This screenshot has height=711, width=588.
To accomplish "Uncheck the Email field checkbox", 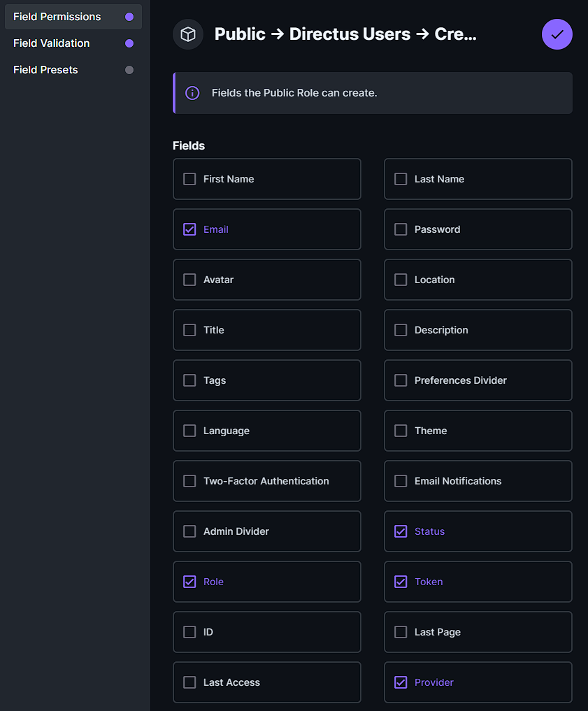I will click(x=189, y=229).
